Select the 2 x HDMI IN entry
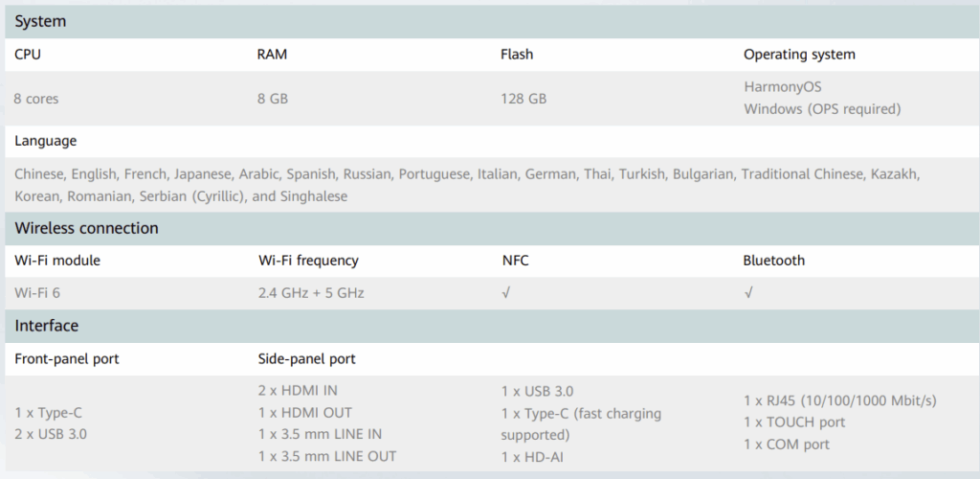The height and width of the screenshot is (479, 980). pos(298,390)
